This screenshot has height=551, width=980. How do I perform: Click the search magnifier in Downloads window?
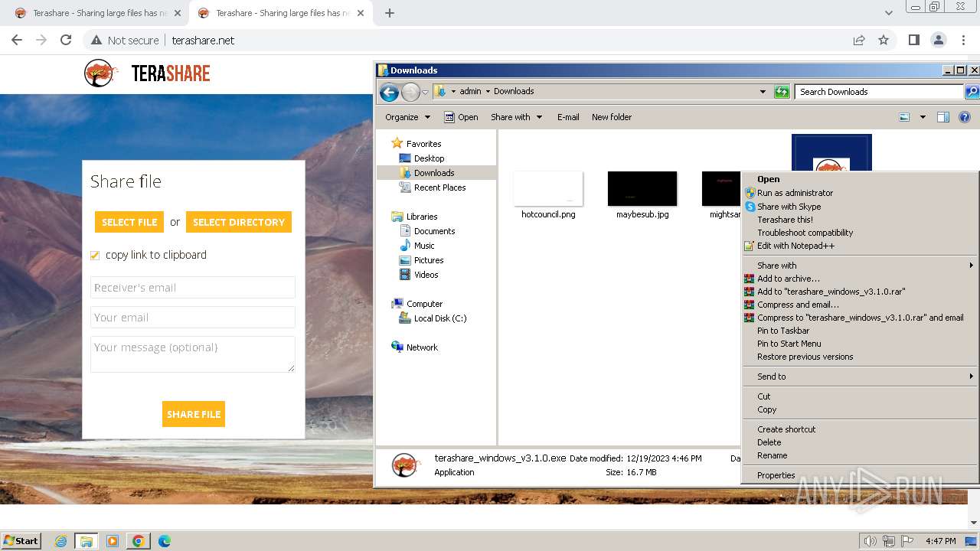click(x=972, y=92)
